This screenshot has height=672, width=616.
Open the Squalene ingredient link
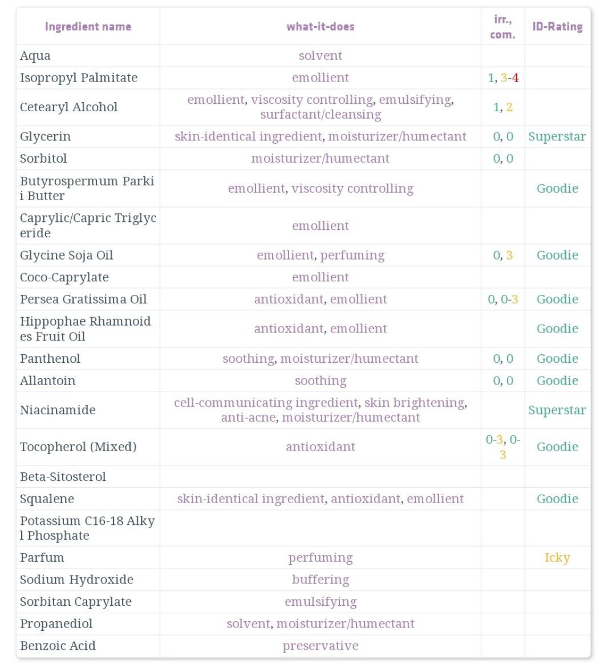tap(47, 499)
